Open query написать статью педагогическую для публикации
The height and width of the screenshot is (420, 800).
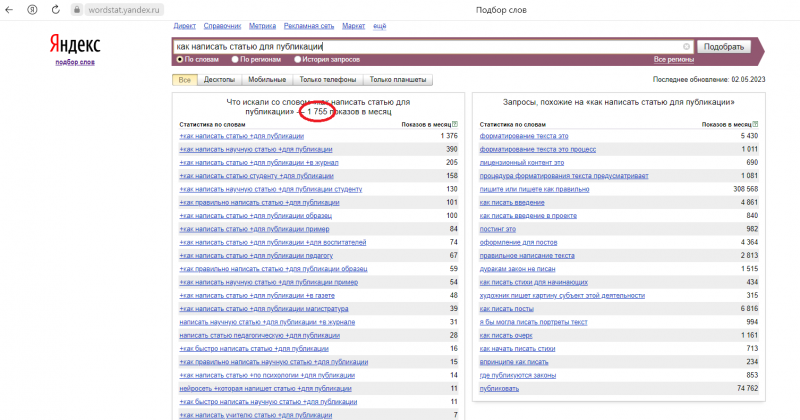point(259,335)
